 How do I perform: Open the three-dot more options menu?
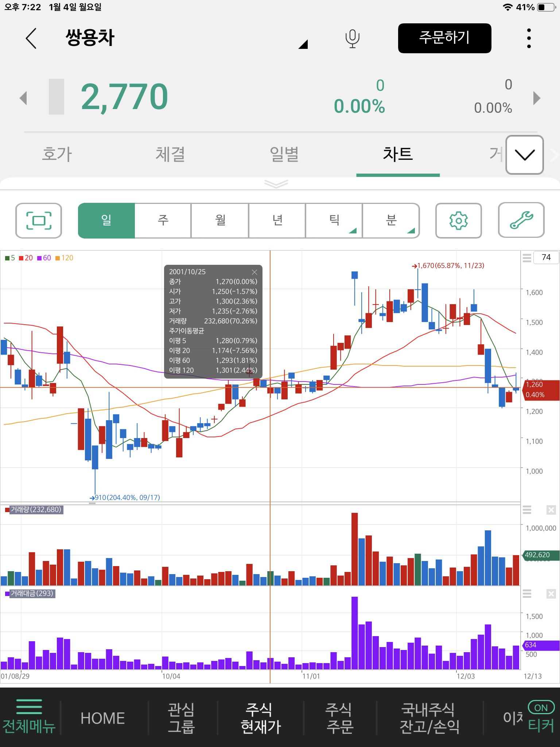pos(529,38)
